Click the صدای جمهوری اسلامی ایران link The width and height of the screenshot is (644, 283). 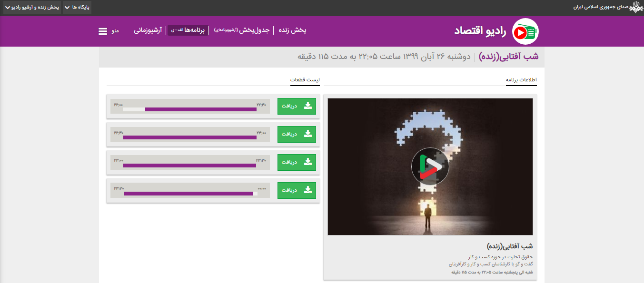[x=601, y=8]
